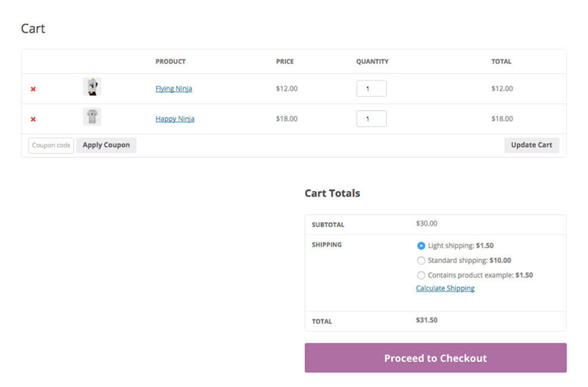
Task: Proceed to Checkout
Action: click(x=435, y=358)
